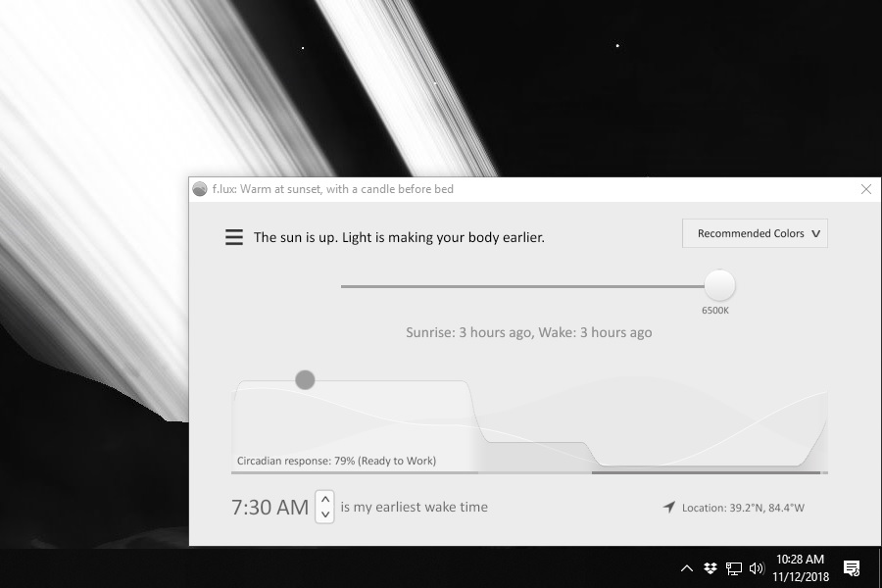Open Dropbox from the system tray
This screenshot has width=882, height=588.
(x=710, y=568)
